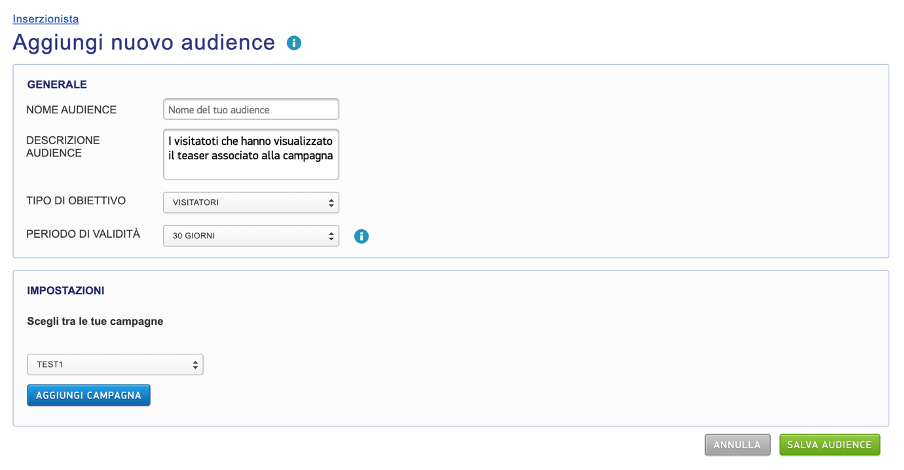
Task: Open the Tipo di obiettivo Visitatori dropdown
Action: click(x=251, y=203)
